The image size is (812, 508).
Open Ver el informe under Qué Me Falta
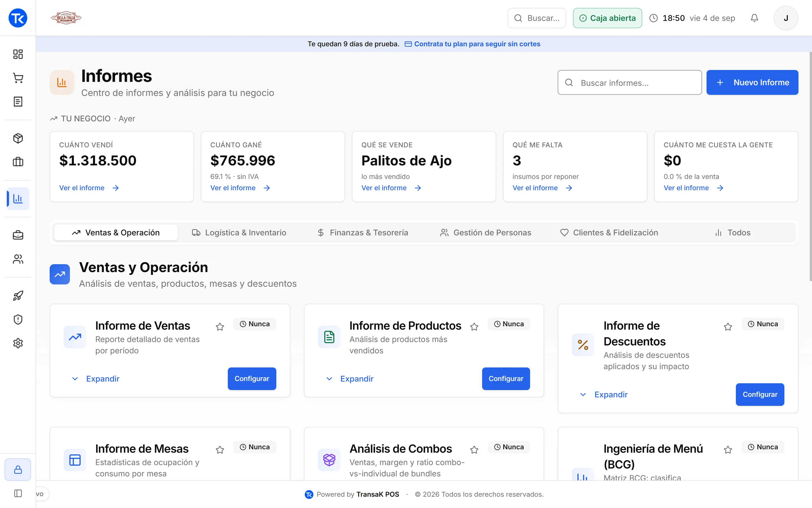pyautogui.click(x=542, y=188)
